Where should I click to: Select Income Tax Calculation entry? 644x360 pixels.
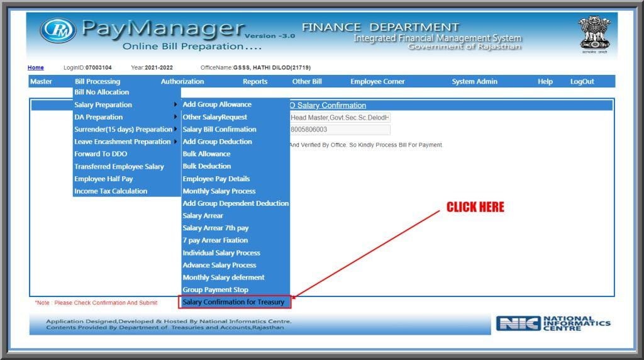(x=111, y=191)
